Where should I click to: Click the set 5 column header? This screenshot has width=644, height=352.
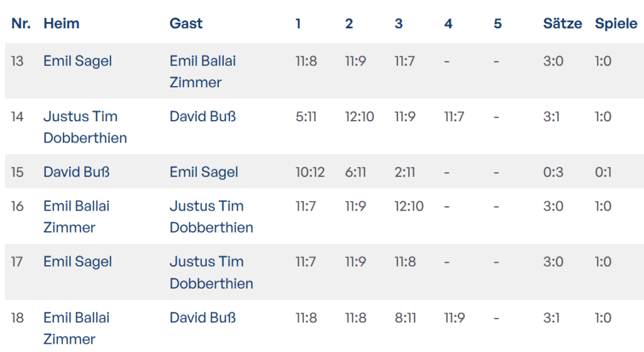497,24
